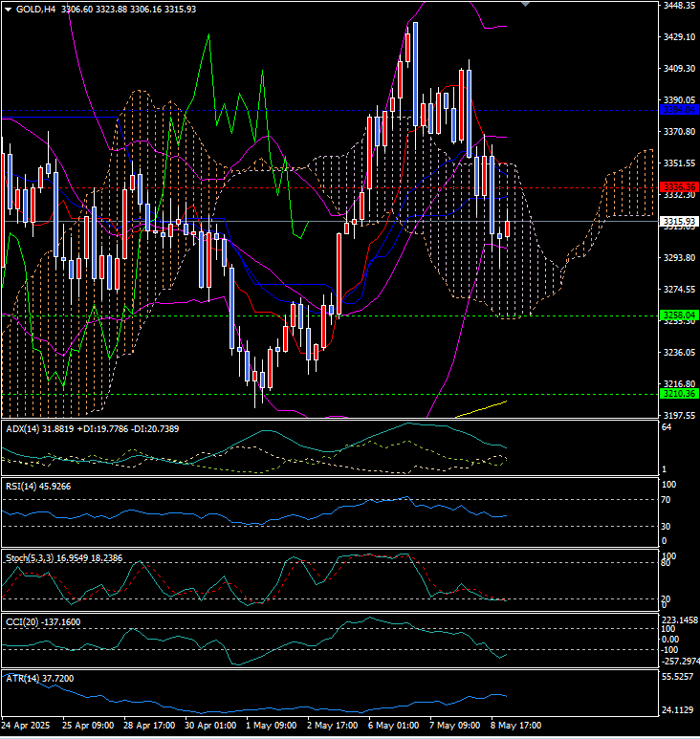Click the 3429.10 price scale value
The height and width of the screenshot is (739, 700).
pos(679,36)
